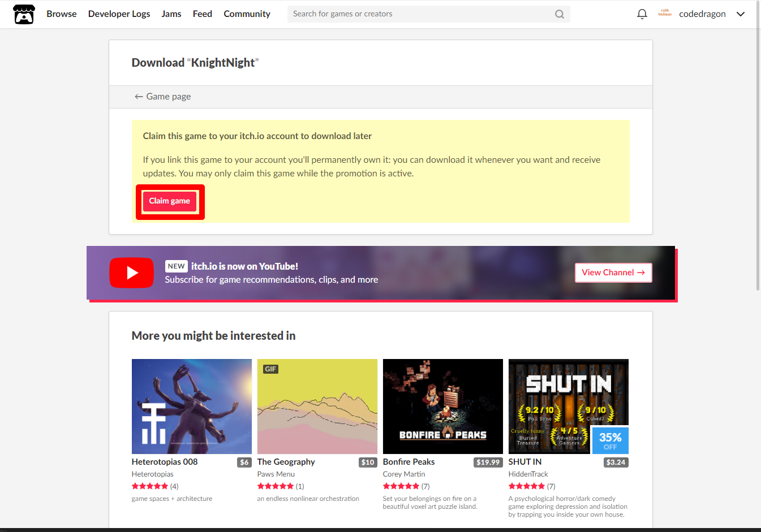The width and height of the screenshot is (761, 532).
Task: Open the notifications bell
Action: [642, 14]
